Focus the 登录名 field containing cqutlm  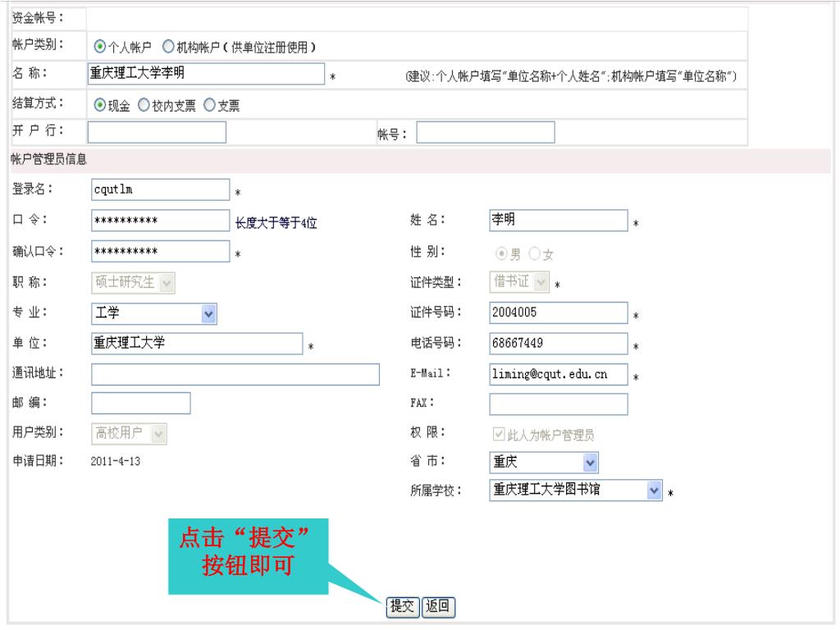[161, 189]
